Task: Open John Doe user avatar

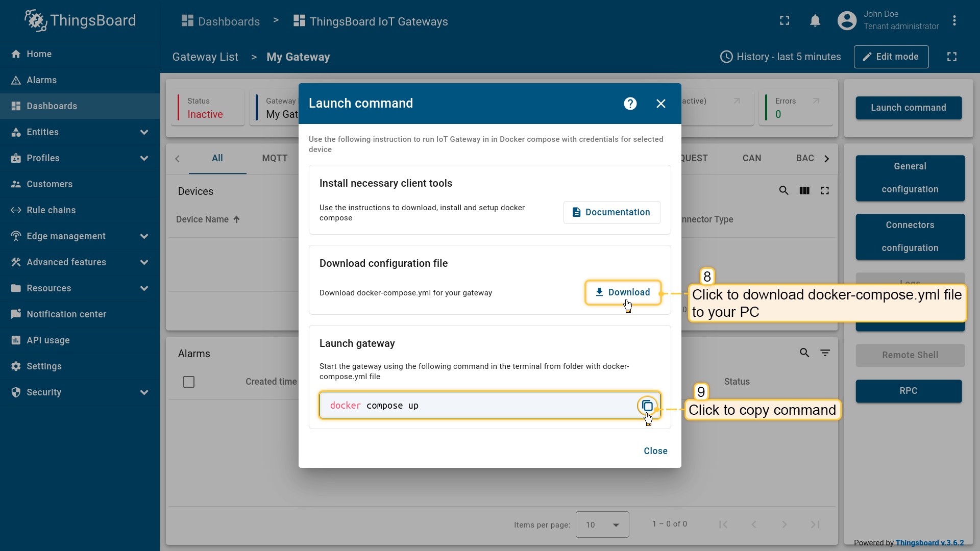Action: 847,20
